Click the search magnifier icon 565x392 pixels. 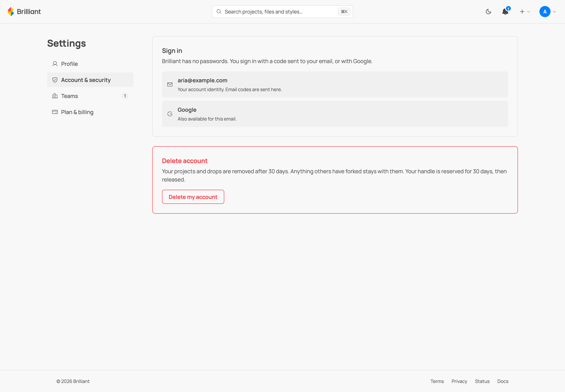pyautogui.click(x=219, y=12)
